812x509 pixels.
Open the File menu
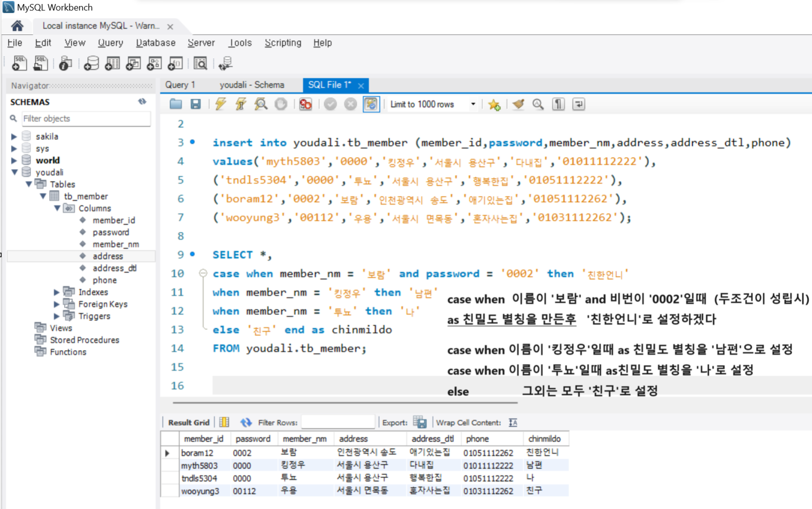[x=15, y=43]
